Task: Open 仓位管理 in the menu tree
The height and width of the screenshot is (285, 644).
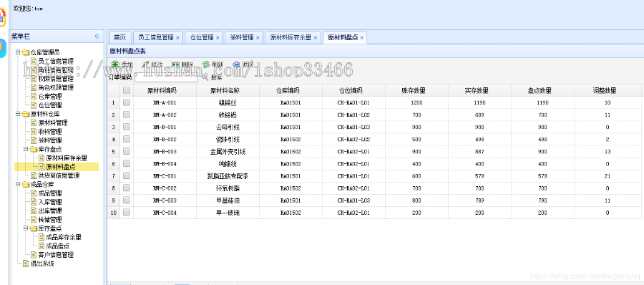Action: pyautogui.click(x=50, y=105)
